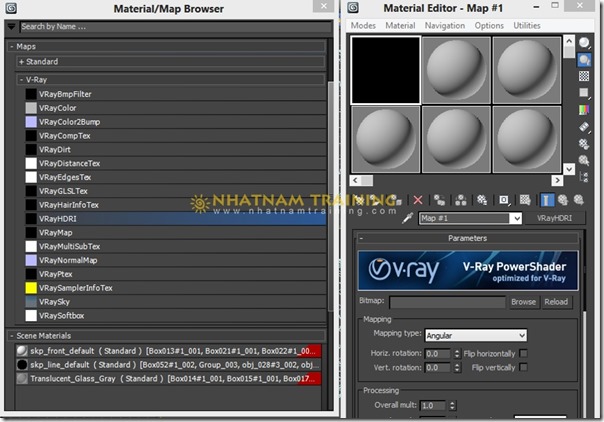Click the Overall mult spinner arrows
The width and height of the screenshot is (604, 422).
452,405
